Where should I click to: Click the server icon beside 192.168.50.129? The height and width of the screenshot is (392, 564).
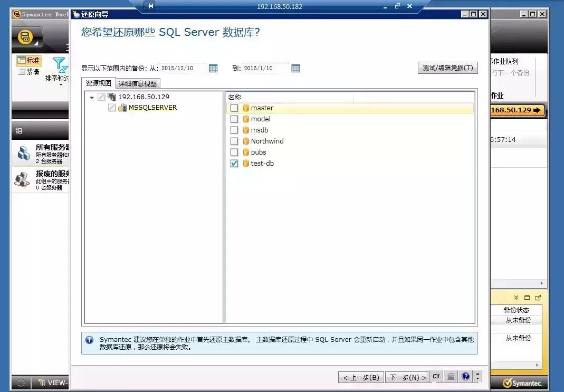pyautogui.click(x=112, y=97)
